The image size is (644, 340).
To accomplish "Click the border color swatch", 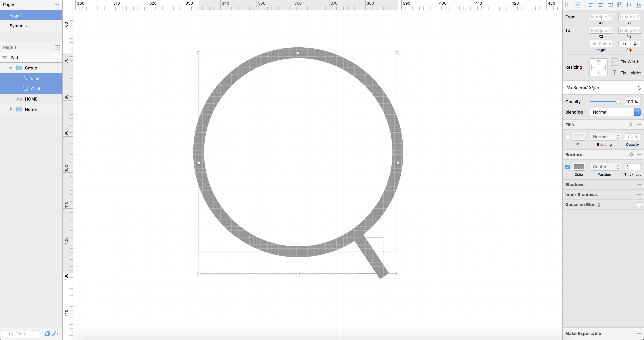I will (x=579, y=167).
